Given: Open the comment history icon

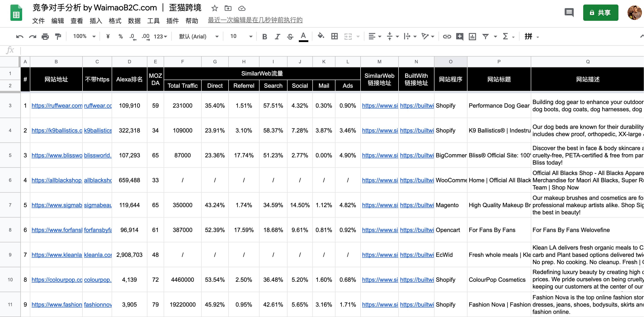Looking at the screenshot, I should point(569,12).
